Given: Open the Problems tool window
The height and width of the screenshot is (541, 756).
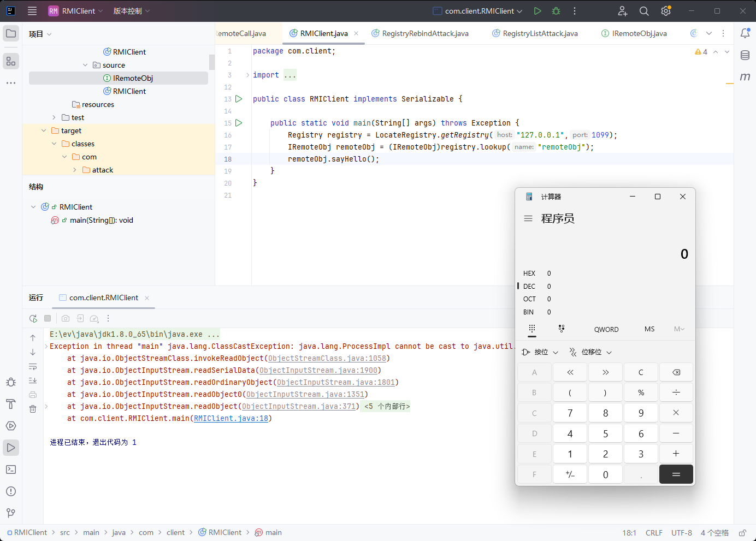Looking at the screenshot, I should [11, 491].
